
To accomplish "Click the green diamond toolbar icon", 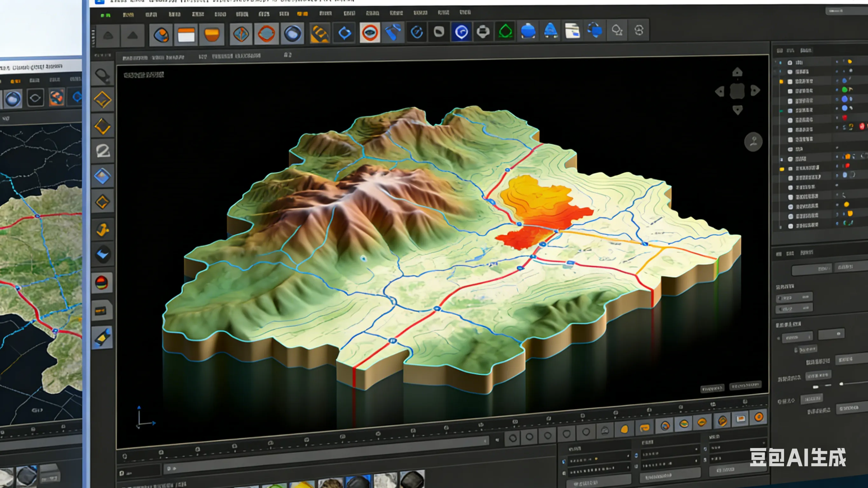I will pyautogui.click(x=505, y=32).
